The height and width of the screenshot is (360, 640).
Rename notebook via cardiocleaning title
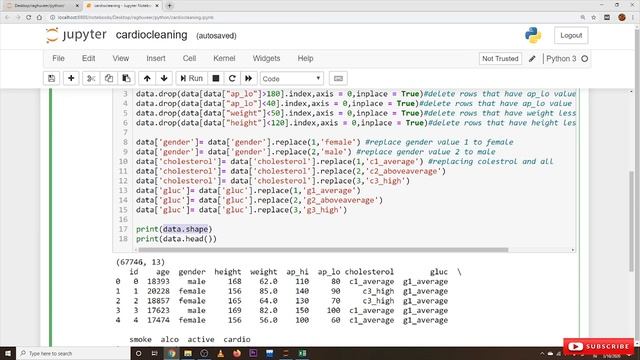pos(151,35)
